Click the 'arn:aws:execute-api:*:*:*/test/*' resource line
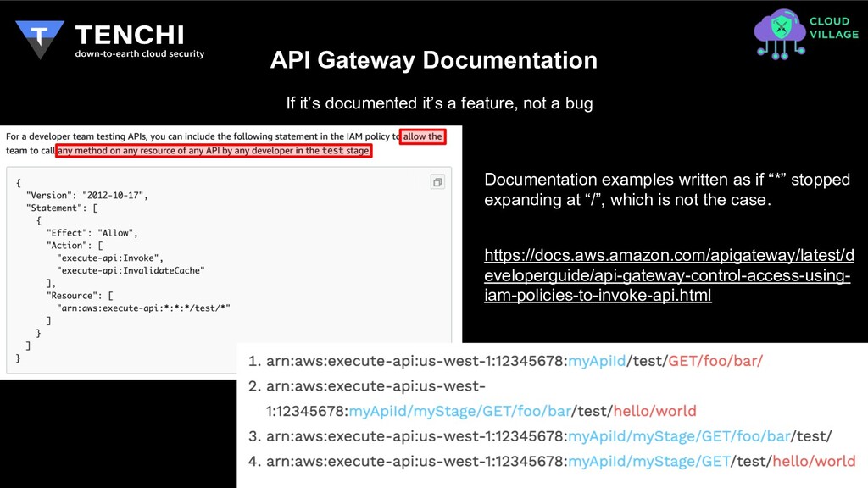The width and height of the screenshot is (868, 488). (143, 308)
